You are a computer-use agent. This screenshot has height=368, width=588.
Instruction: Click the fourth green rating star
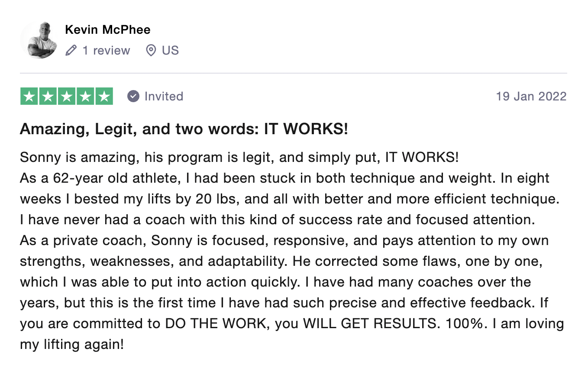point(85,96)
